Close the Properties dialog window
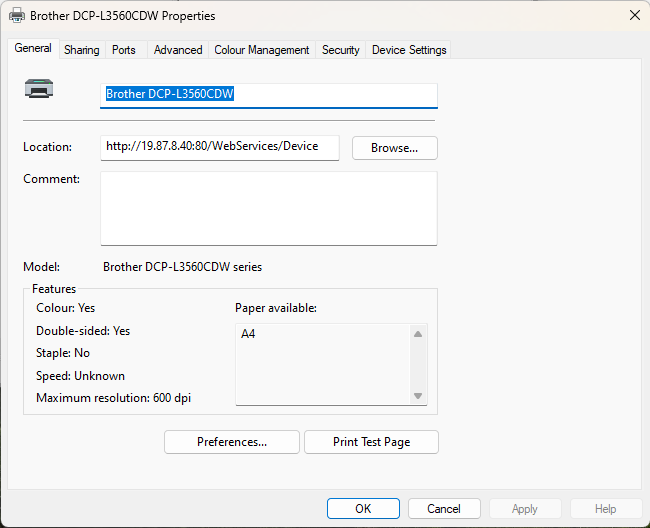 pos(634,16)
